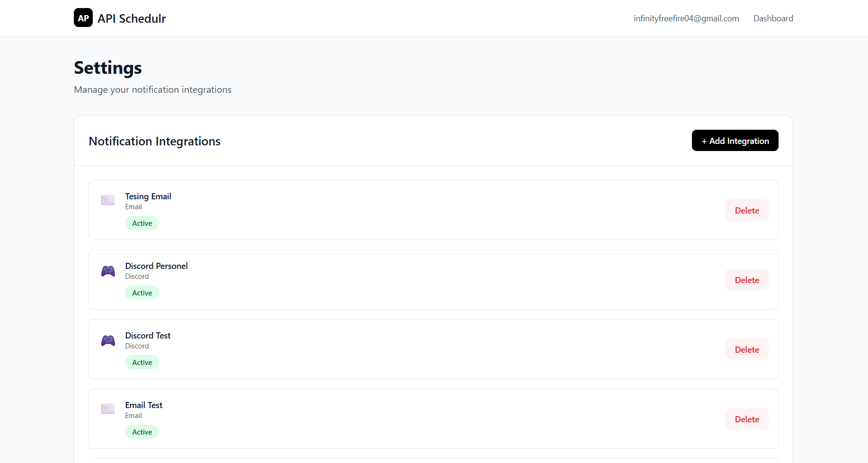Select the Discord Personel integration name

156,266
